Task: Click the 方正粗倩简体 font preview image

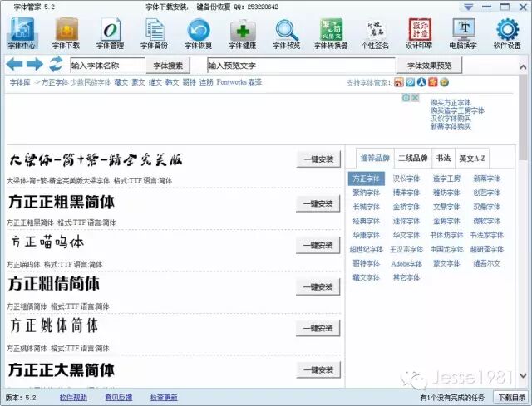Action: [x=54, y=284]
